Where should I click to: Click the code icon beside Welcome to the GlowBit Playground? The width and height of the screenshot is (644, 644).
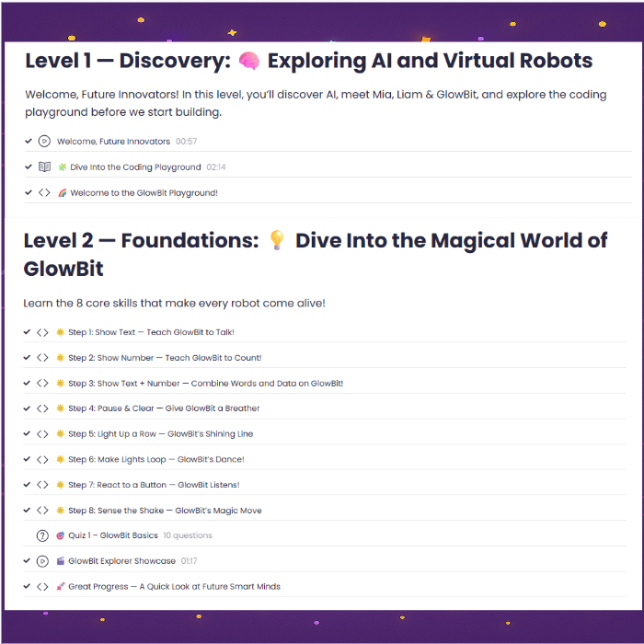[x=43, y=193]
